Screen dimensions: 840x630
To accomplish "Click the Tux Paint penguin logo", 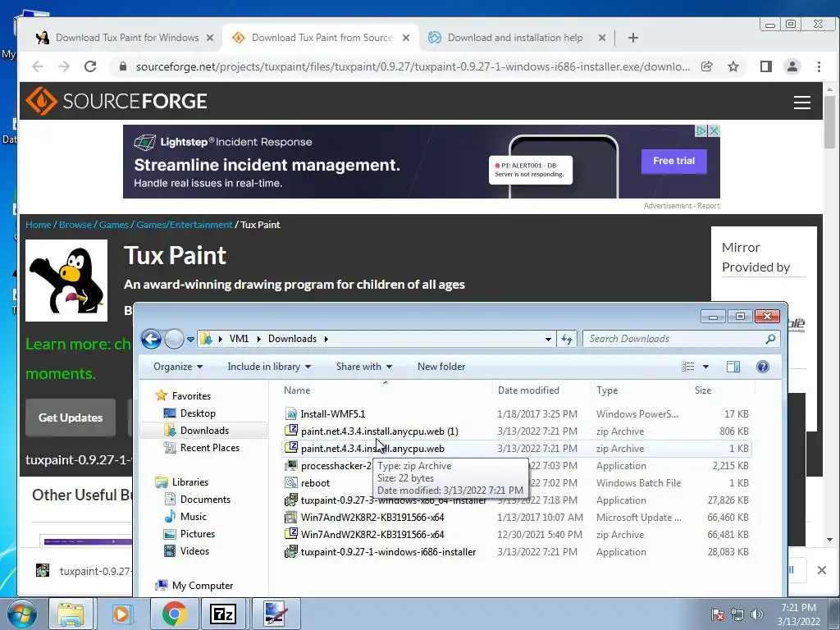I will (66, 281).
